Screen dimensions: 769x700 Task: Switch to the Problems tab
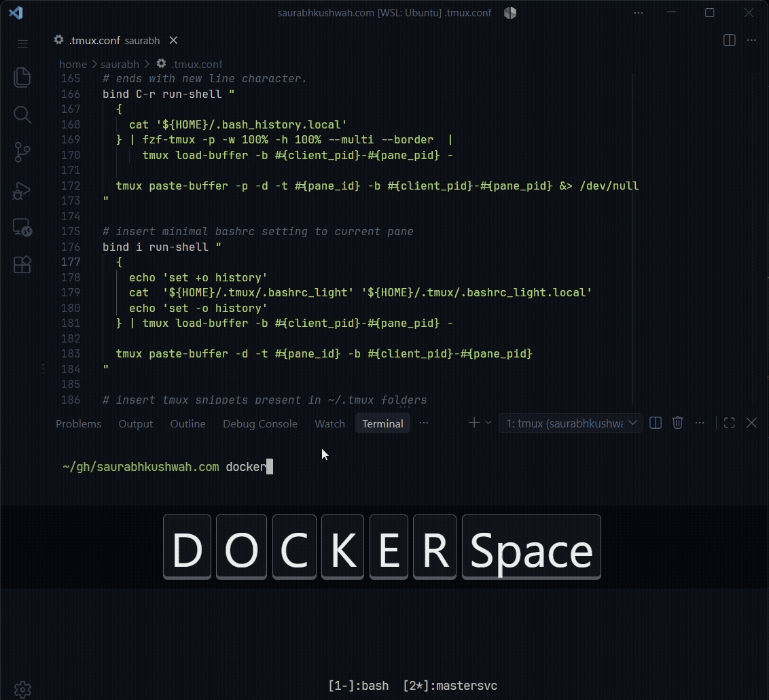(79, 424)
